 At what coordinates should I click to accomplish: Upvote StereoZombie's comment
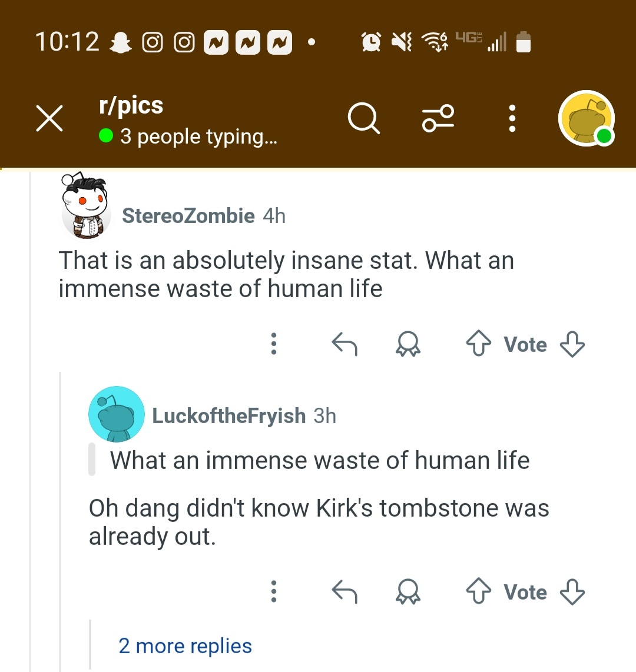478,344
